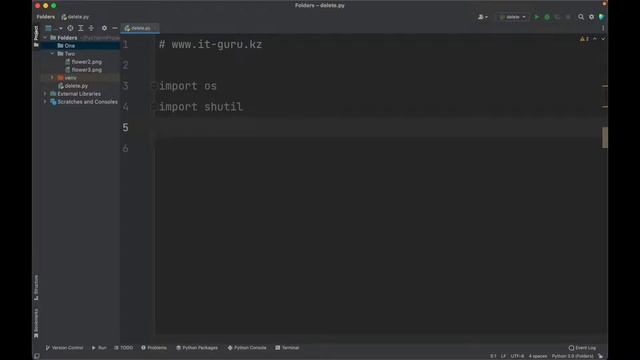Open Project view selector dropdown
The image size is (640, 360).
click(x=53, y=28)
